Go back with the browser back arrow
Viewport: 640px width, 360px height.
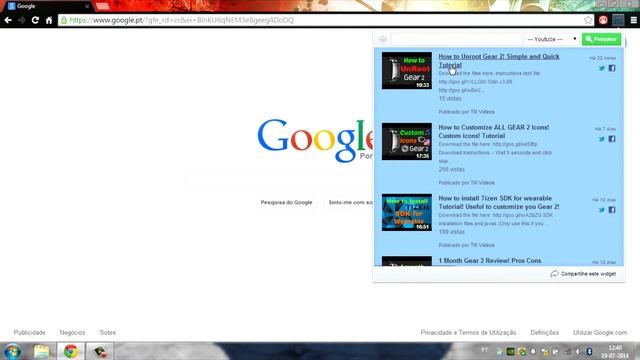point(8,20)
